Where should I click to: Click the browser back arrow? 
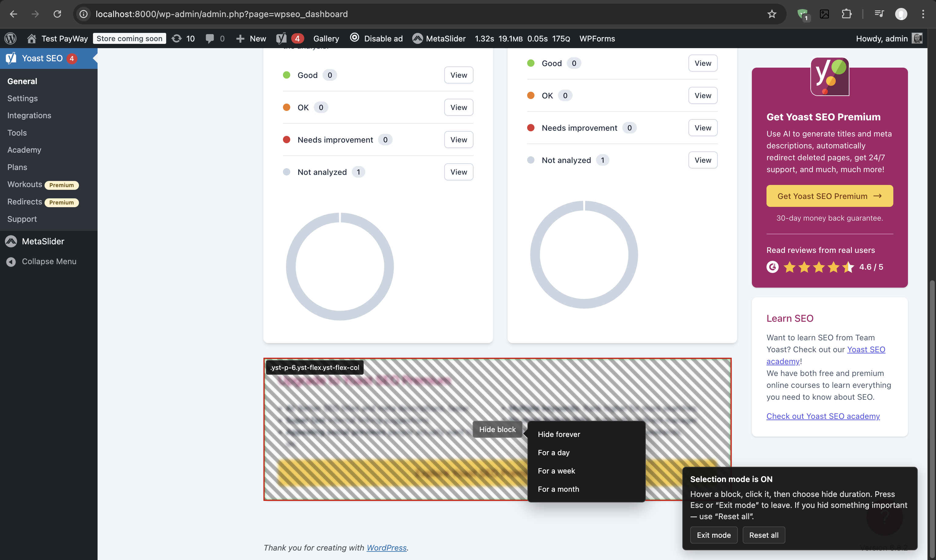coord(14,14)
